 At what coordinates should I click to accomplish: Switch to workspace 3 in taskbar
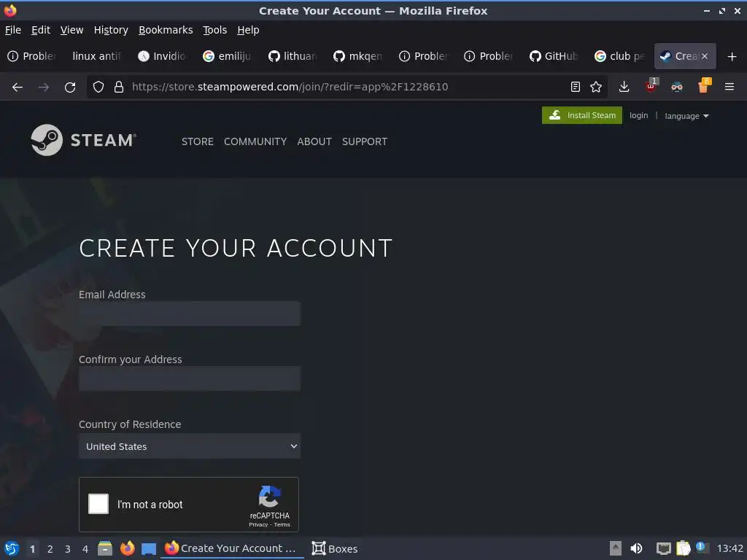pyautogui.click(x=68, y=549)
